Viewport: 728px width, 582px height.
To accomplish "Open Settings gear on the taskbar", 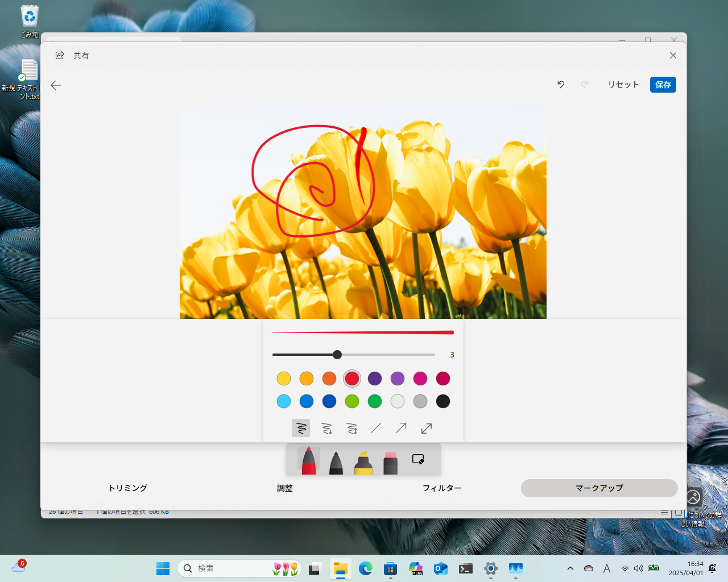I will coord(491,568).
